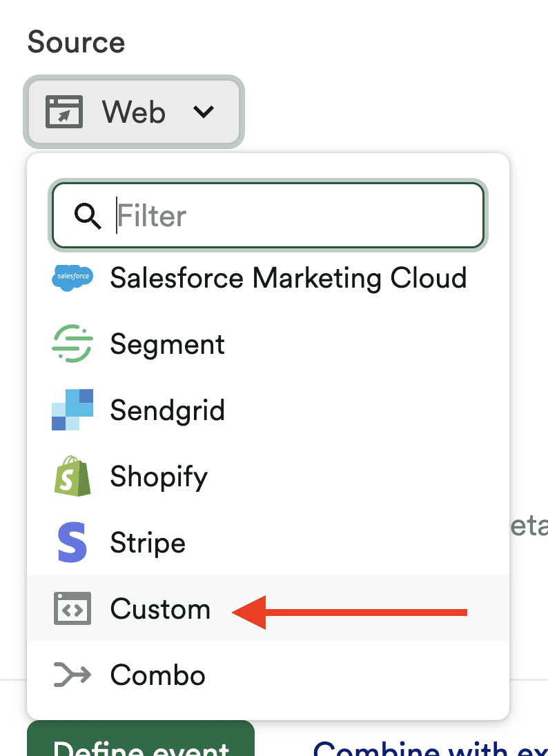The height and width of the screenshot is (756, 548).
Task: Click the magnifying glass in the Filter box
Action: tap(87, 216)
